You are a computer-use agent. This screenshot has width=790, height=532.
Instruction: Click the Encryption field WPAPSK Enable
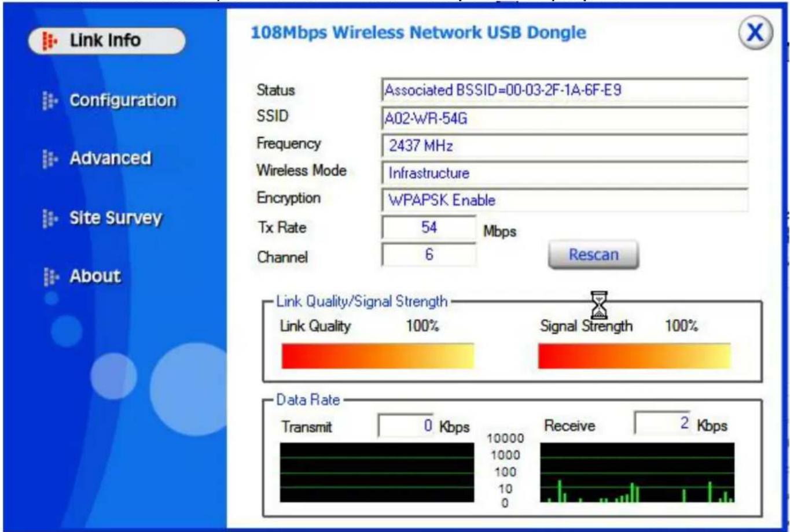point(565,200)
